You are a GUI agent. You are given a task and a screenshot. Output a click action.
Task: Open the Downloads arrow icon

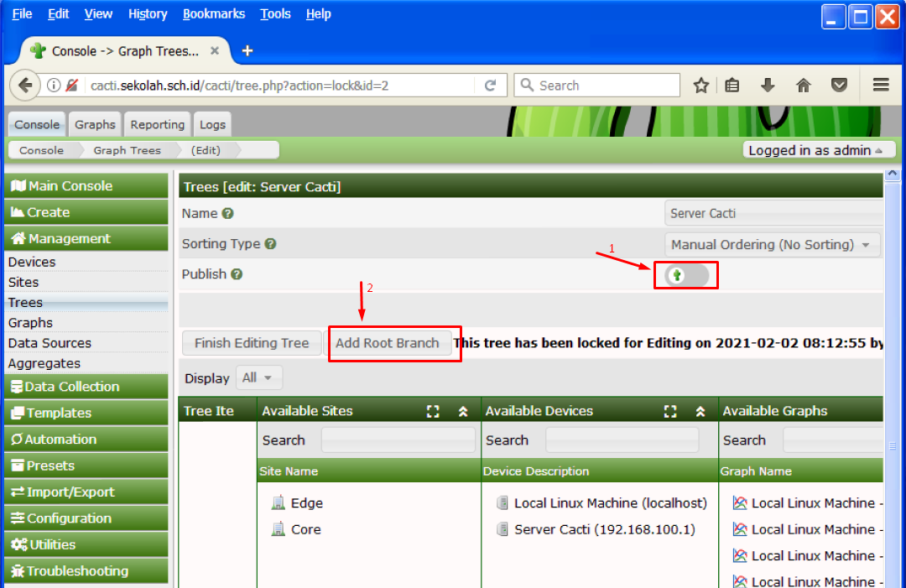click(x=767, y=86)
